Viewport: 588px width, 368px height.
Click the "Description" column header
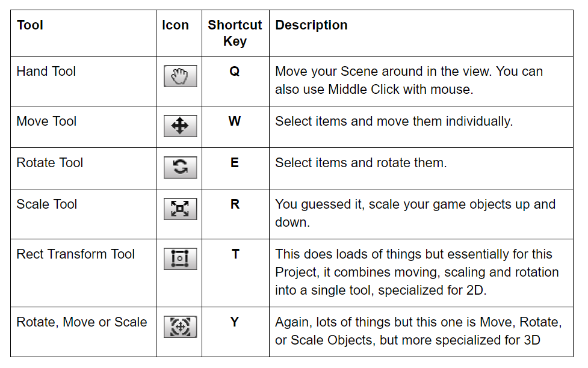[x=311, y=25]
